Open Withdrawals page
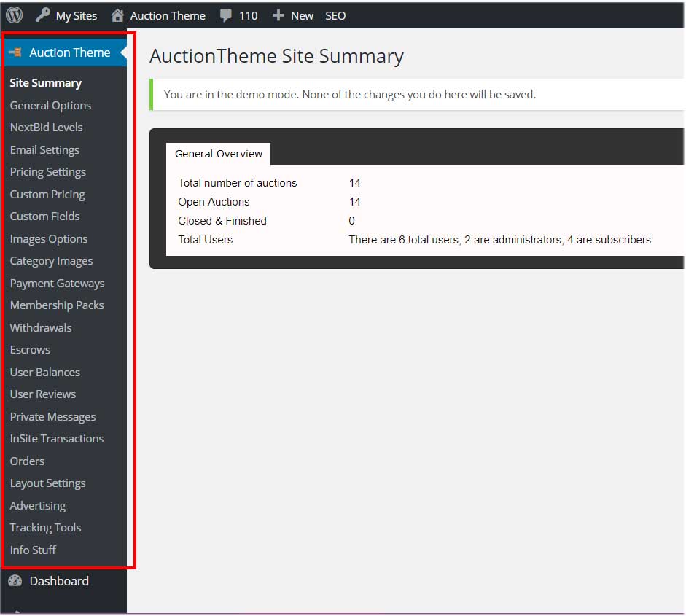This screenshot has width=686, height=616. pos(41,328)
